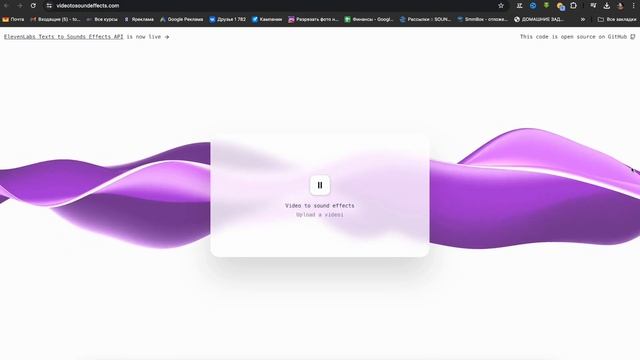Open the Друзья 1 782 bookmark

tap(227, 19)
